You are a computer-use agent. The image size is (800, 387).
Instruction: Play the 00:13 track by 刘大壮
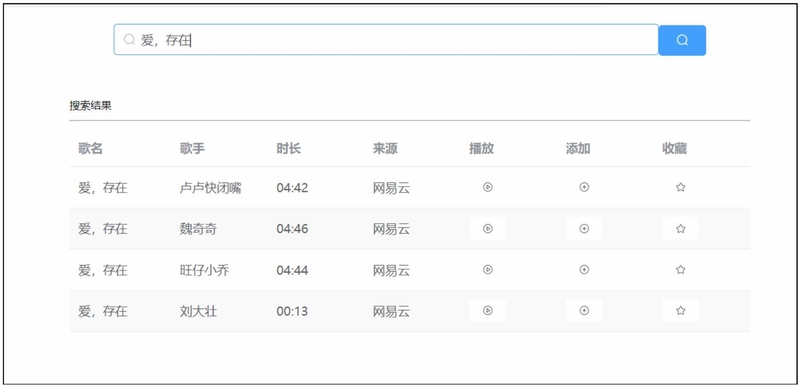point(487,311)
